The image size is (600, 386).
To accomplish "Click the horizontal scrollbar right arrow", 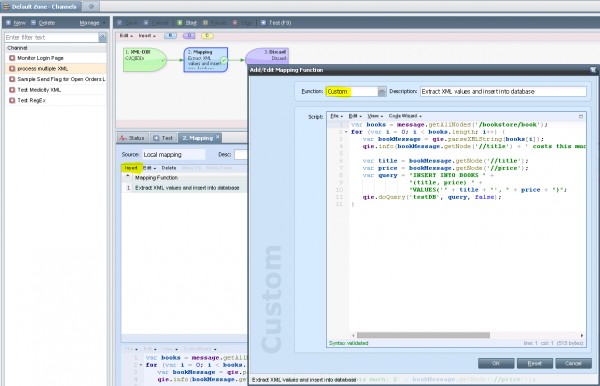I will [582, 335].
